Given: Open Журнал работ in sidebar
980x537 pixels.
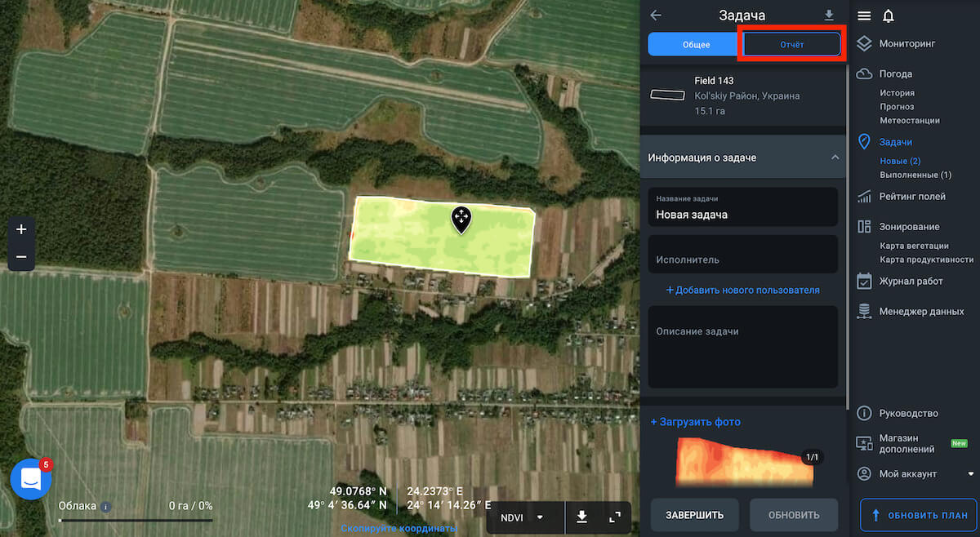Looking at the screenshot, I should click(x=911, y=282).
